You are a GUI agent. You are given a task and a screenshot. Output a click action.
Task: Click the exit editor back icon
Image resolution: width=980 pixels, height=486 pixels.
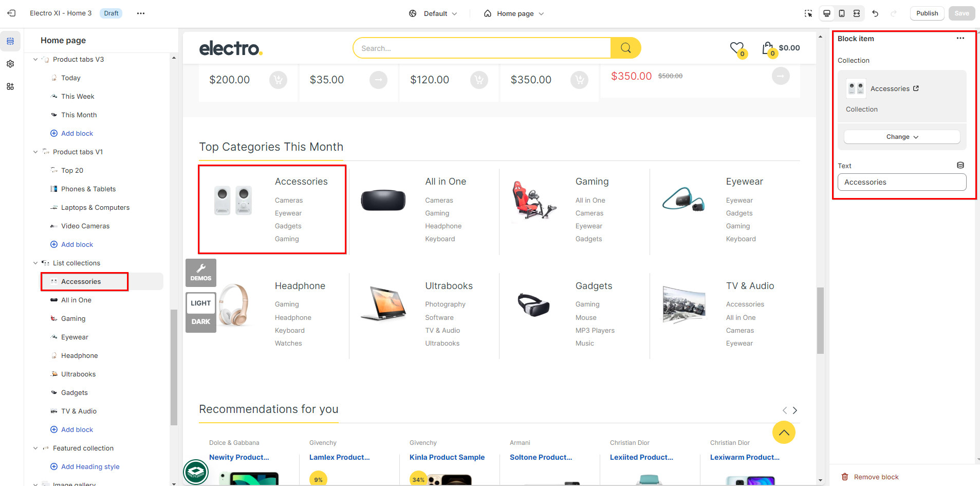click(x=11, y=13)
